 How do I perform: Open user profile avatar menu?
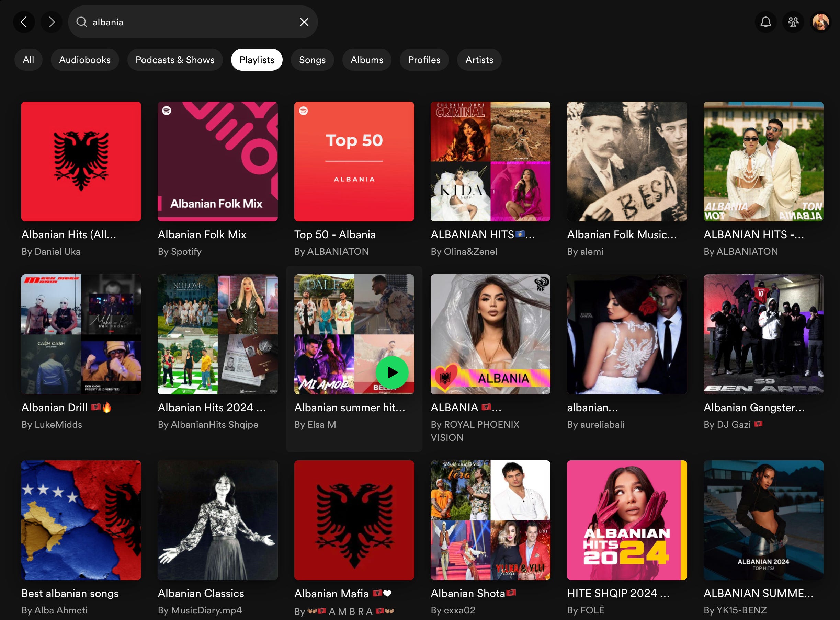[820, 22]
